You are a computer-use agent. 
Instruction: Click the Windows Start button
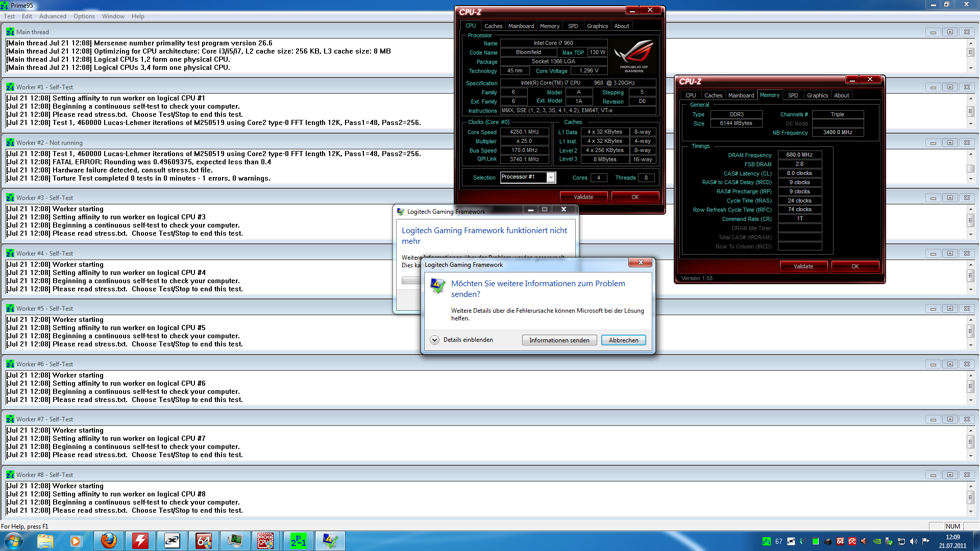point(14,541)
